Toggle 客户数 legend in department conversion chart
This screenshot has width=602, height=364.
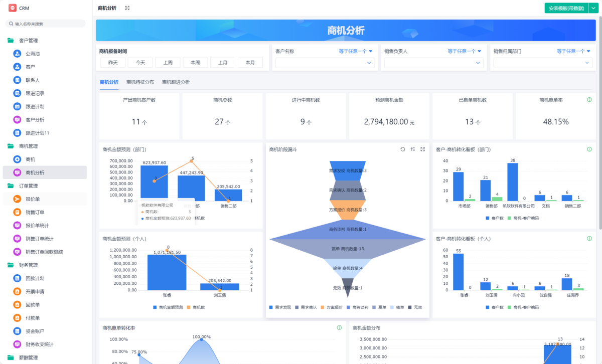[x=494, y=218]
